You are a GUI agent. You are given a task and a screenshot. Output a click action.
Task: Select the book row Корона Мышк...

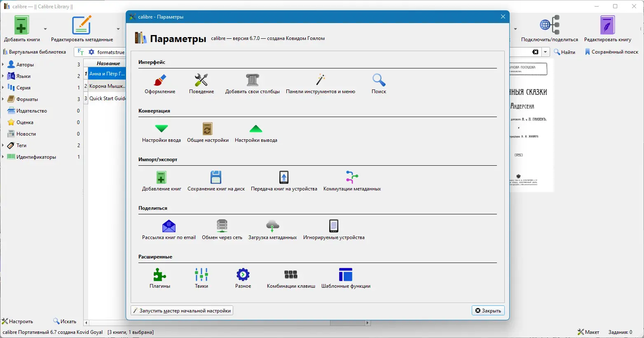pos(107,86)
